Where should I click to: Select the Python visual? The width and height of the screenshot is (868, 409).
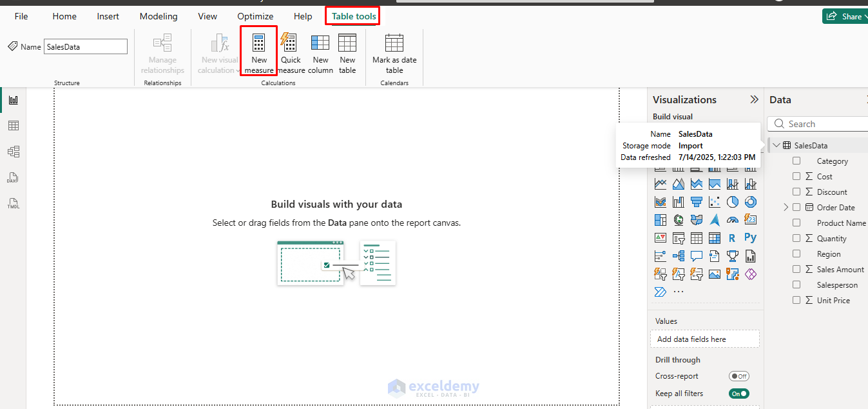pyautogui.click(x=750, y=237)
